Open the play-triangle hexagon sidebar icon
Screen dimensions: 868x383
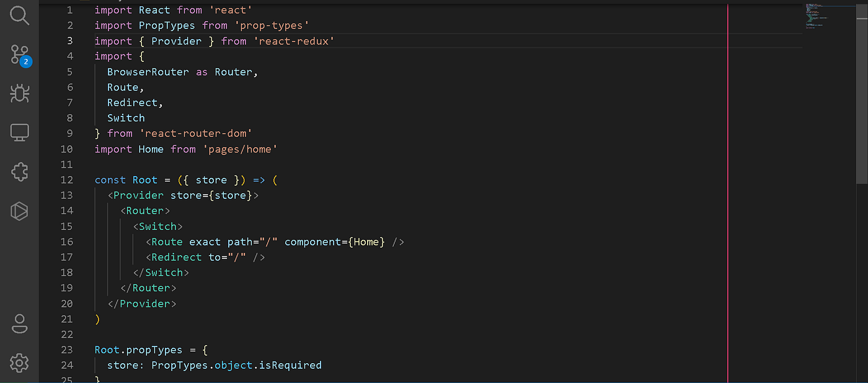[20, 211]
